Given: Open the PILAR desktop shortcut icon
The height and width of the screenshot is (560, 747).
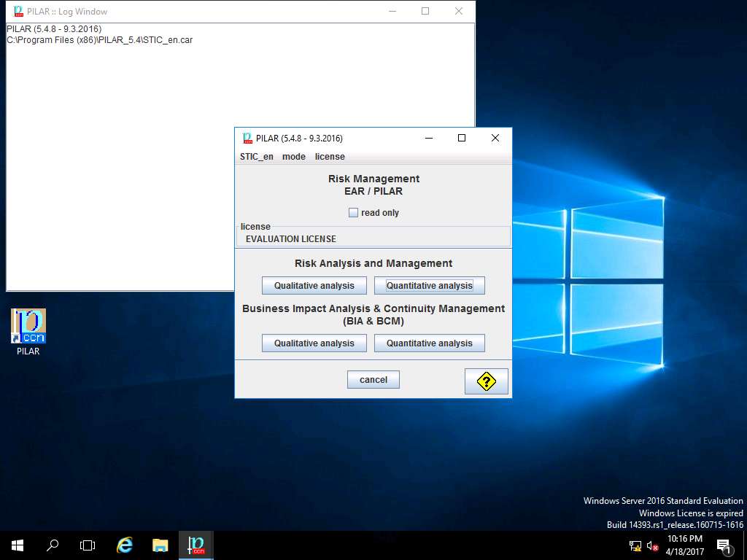Looking at the screenshot, I should click(28, 332).
